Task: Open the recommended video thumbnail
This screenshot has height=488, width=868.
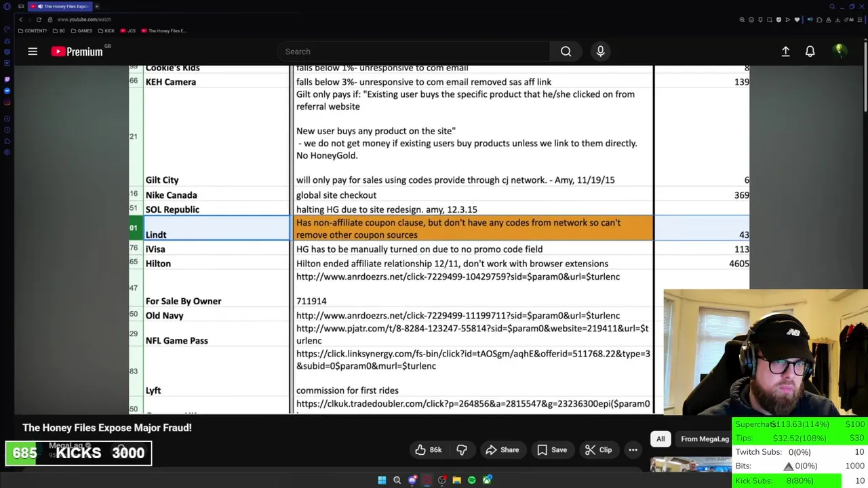Action: click(690, 465)
